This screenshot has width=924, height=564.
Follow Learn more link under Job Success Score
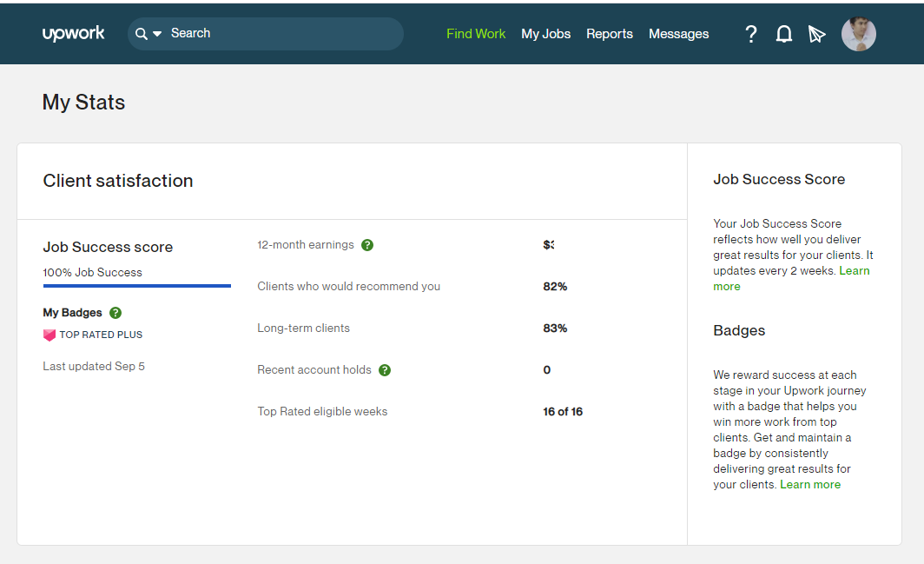(791, 278)
